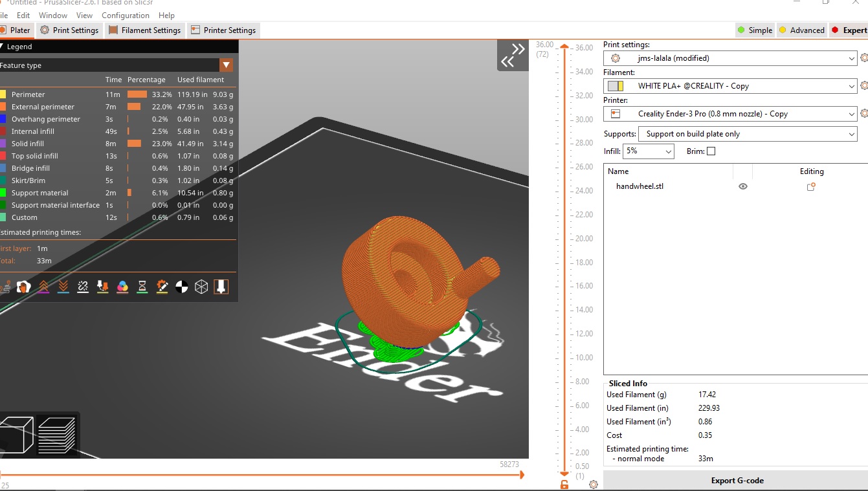Switch to Filament Settings tab
Viewport: 868px width, 491px height.
pos(144,30)
